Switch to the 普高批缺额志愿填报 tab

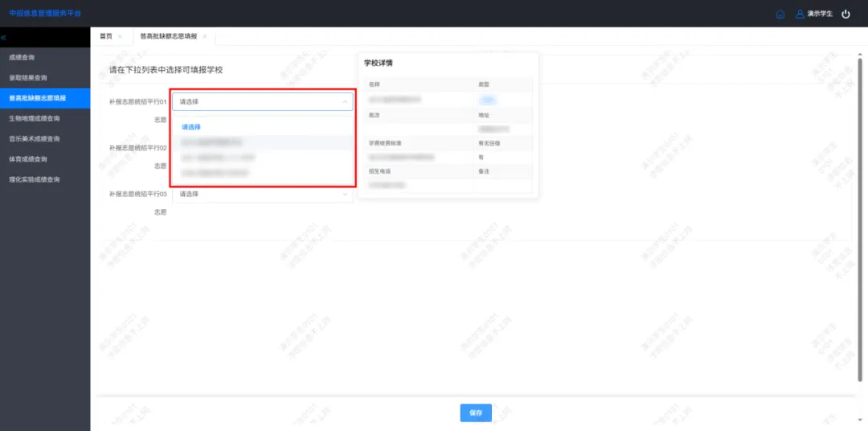(x=168, y=36)
